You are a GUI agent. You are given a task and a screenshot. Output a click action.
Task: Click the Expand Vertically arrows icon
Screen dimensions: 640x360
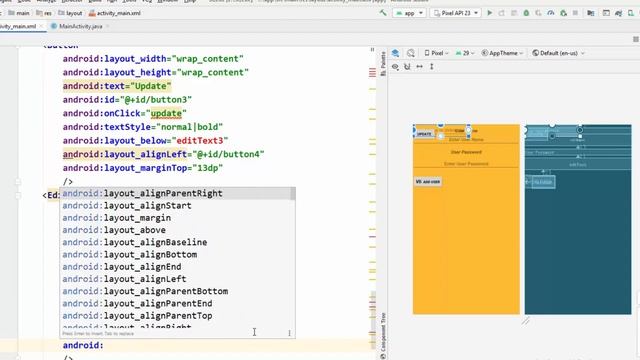(x=431, y=67)
